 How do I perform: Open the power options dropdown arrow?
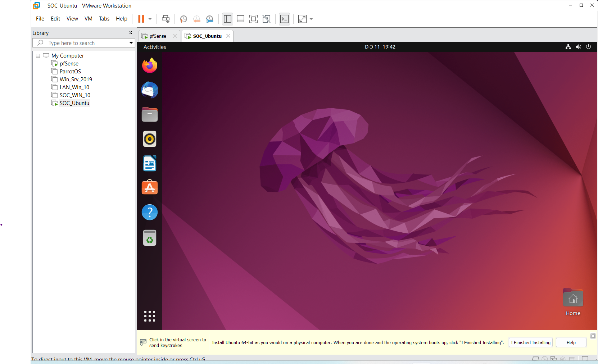point(150,19)
